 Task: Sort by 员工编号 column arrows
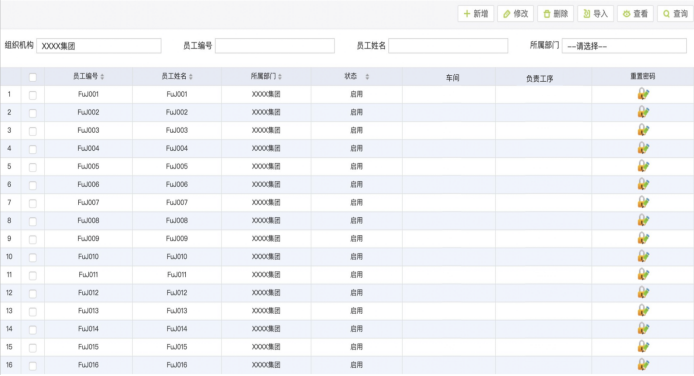(x=102, y=77)
